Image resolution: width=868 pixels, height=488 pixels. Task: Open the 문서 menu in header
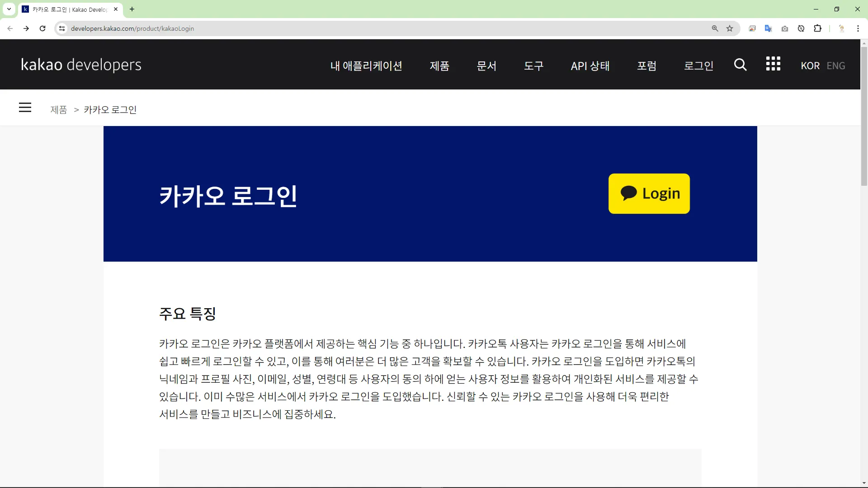click(x=486, y=66)
